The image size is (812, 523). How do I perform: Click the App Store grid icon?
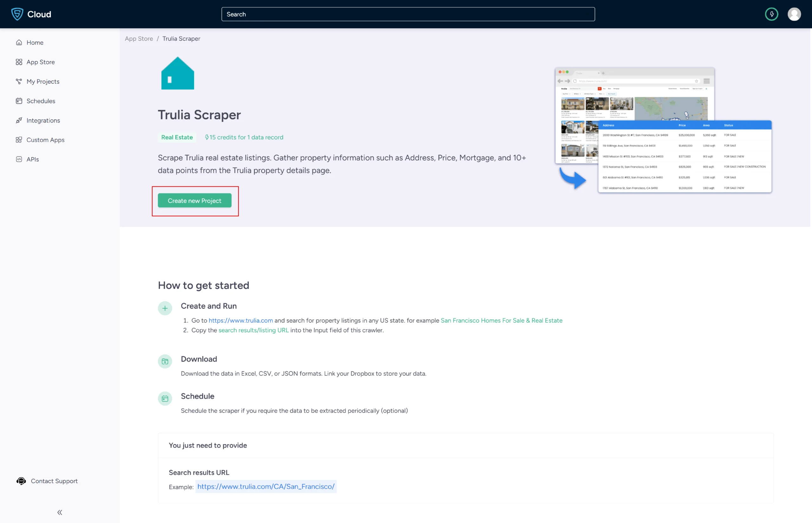point(19,62)
